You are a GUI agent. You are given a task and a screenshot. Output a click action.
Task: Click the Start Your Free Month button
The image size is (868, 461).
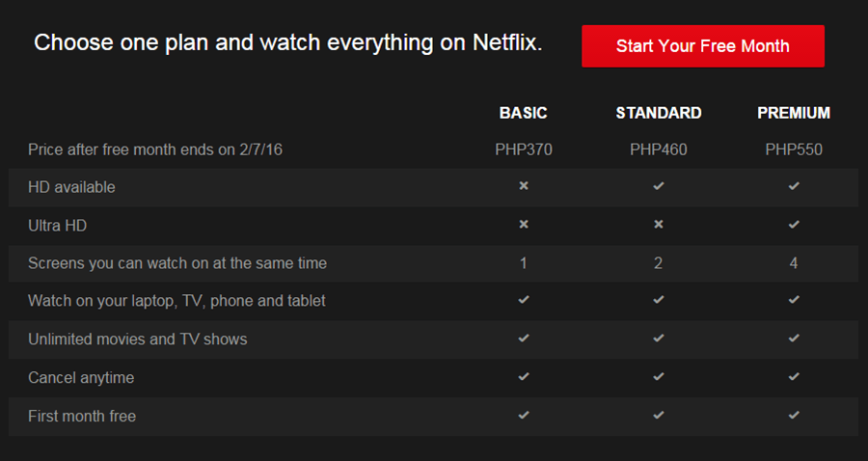[x=702, y=46]
